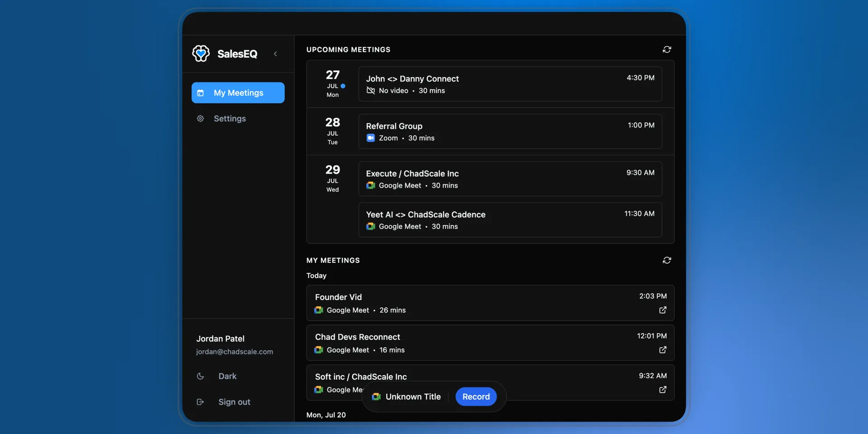Viewport: 868px width, 434px height.
Task: Toggle the Dark theme mode
Action: click(227, 376)
